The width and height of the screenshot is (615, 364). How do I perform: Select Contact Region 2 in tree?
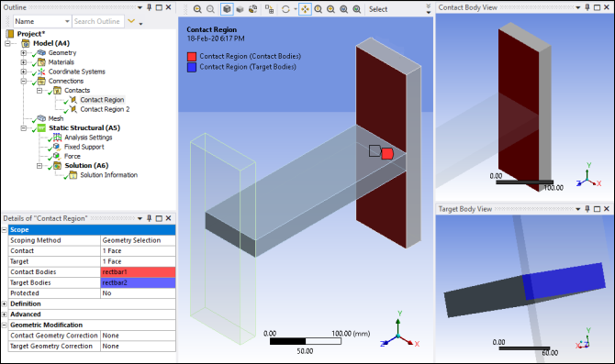point(105,109)
